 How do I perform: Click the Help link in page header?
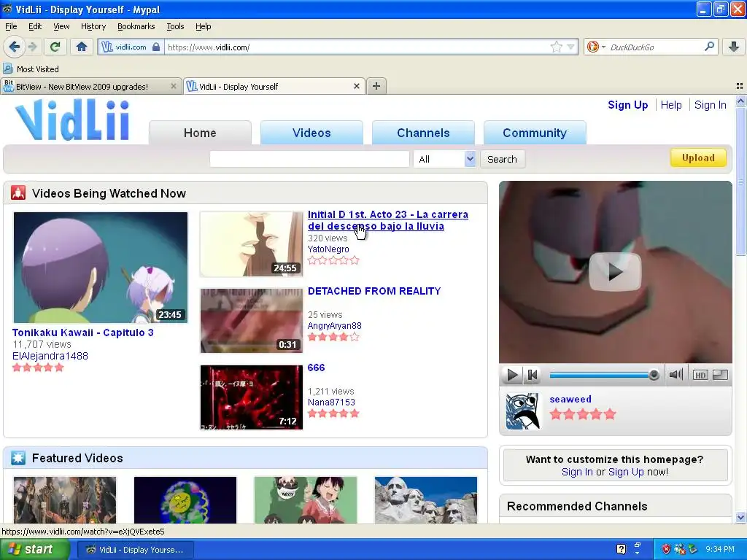[x=671, y=105]
